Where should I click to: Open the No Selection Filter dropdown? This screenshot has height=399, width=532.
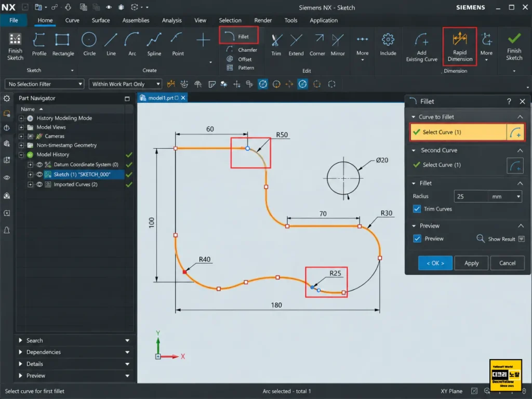45,84
